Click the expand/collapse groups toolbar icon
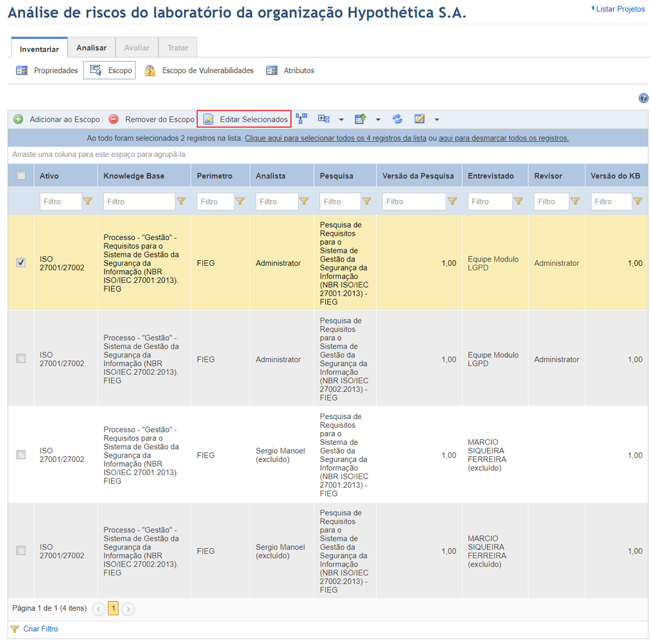 [x=324, y=119]
